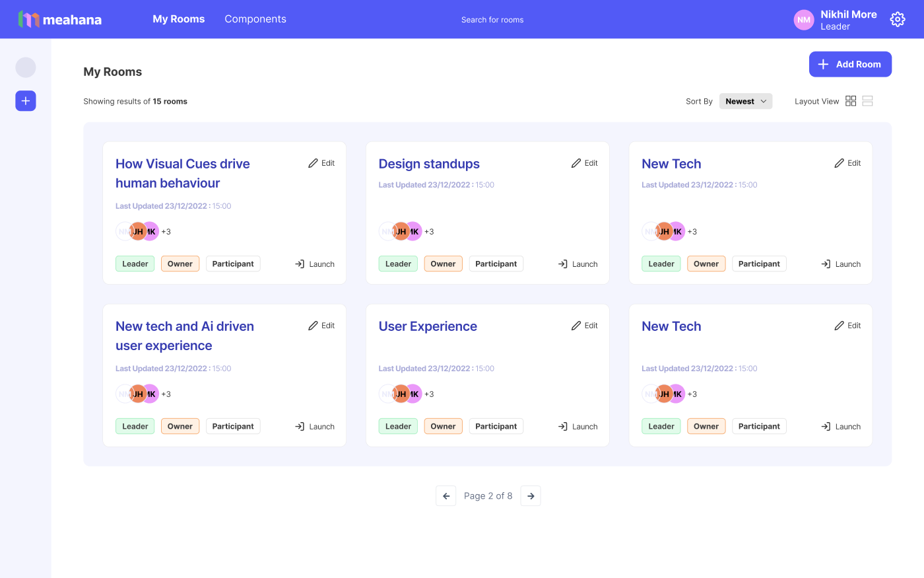Click Owner tag on User Experience card
The height and width of the screenshot is (578, 924).
pos(443,426)
